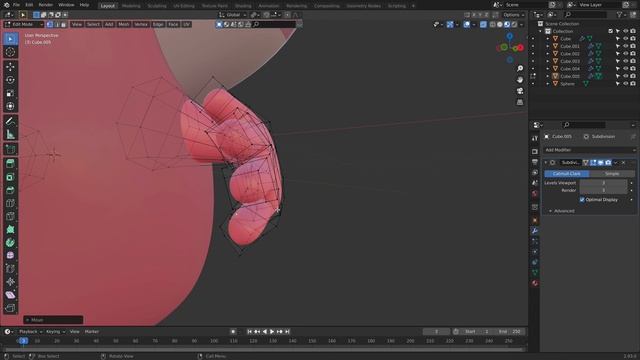The image size is (640, 360).
Task: Open the Edit Mode dropdown
Action: pyautogui.click(x=24, y=24)
